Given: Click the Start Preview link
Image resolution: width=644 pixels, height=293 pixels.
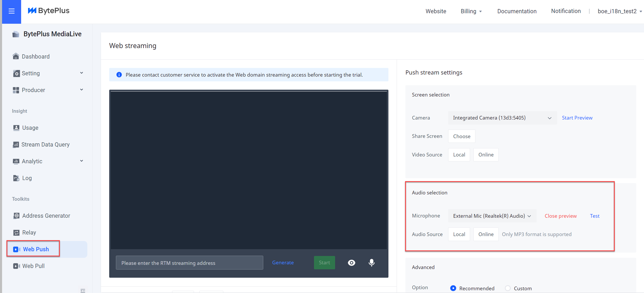Looking at the screenshot, I should tap(577, 118).
